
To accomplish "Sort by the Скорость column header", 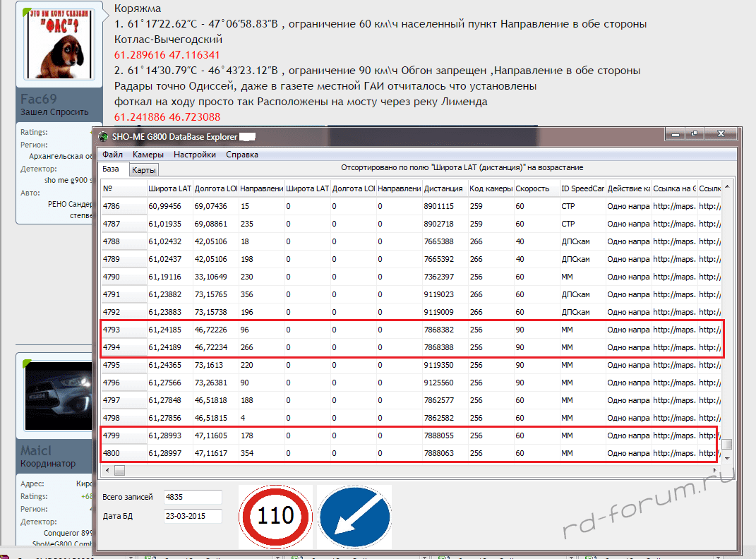I will (x=533, y=188).
